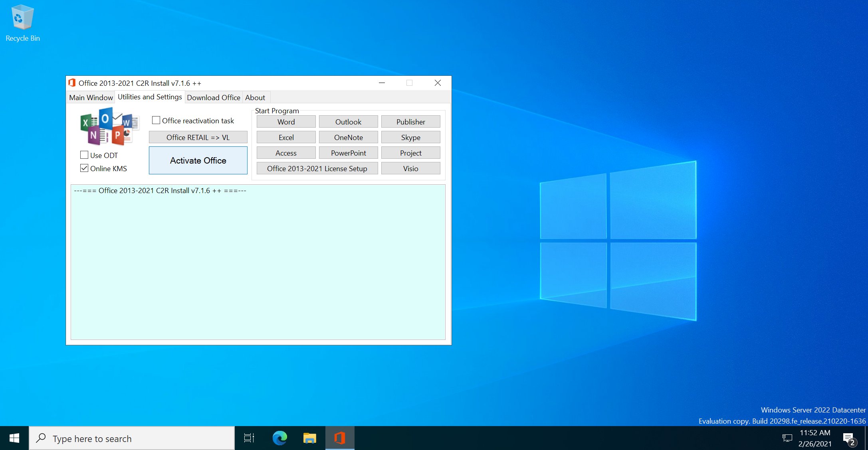Open Task View from the taskbar
868x450 pixels.
coord(249,438)
